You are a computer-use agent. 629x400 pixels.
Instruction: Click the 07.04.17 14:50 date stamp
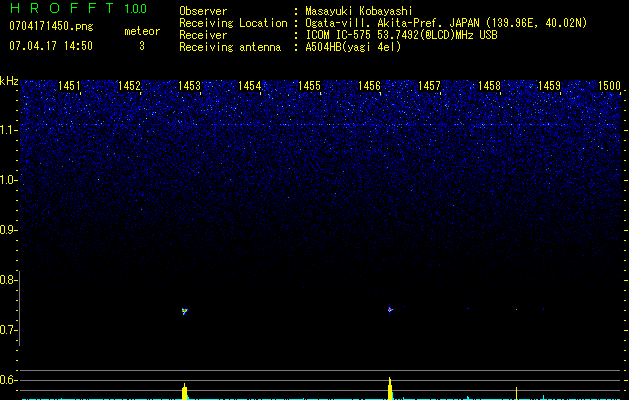pos(50,46)
